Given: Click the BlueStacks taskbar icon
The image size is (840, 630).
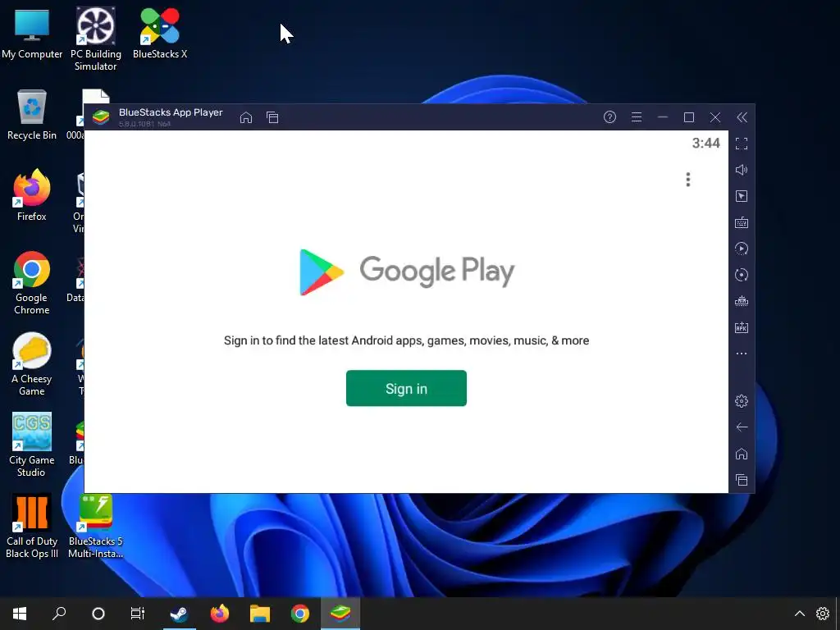Looking at the screenshot, I should tap(340, 614).
